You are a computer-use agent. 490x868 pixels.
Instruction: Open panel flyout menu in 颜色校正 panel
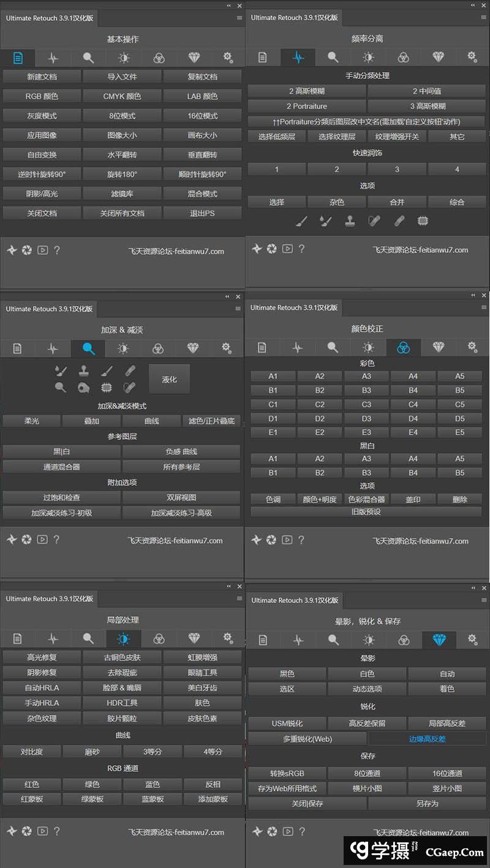point(483,309)
